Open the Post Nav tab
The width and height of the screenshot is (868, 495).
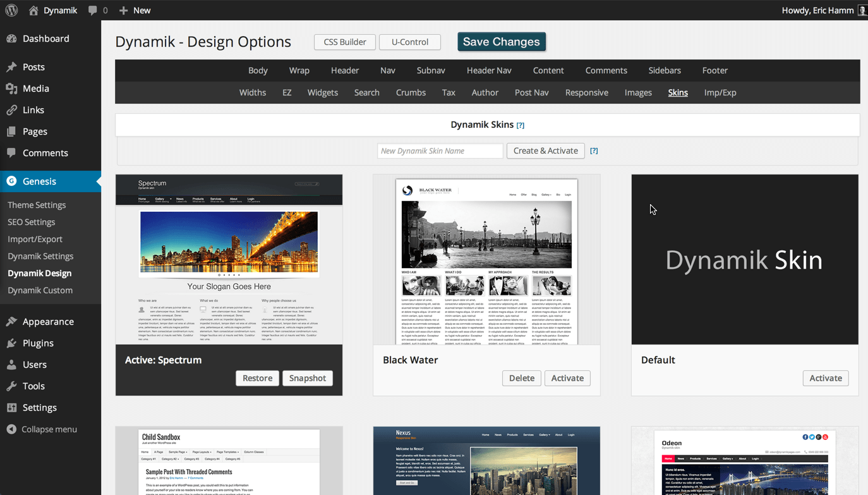[532, 92]
